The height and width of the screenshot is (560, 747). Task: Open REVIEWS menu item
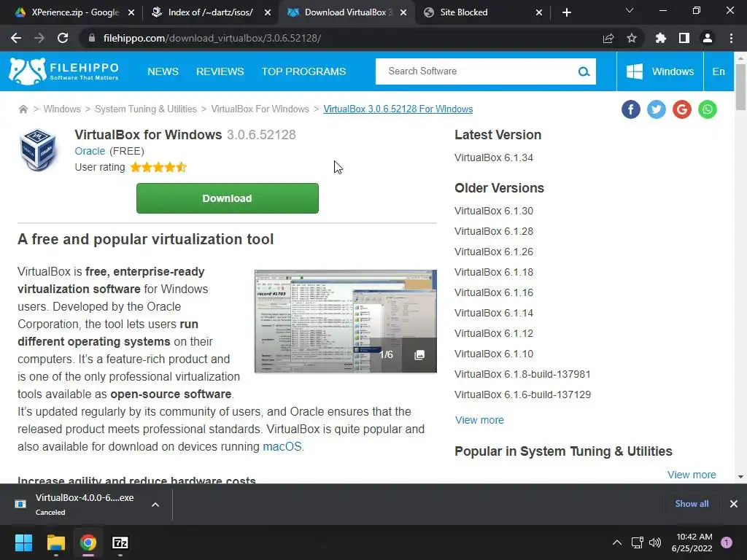220,71
